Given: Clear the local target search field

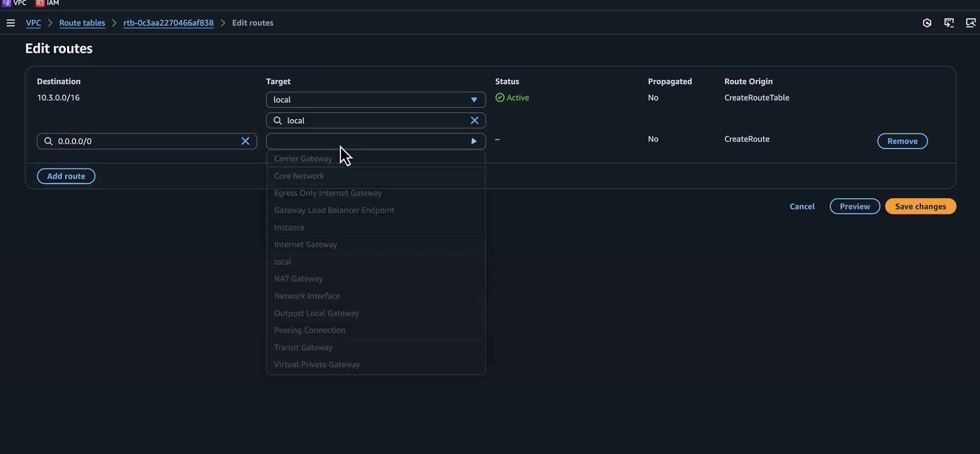Looking at the screenshot, I should 475,120.
